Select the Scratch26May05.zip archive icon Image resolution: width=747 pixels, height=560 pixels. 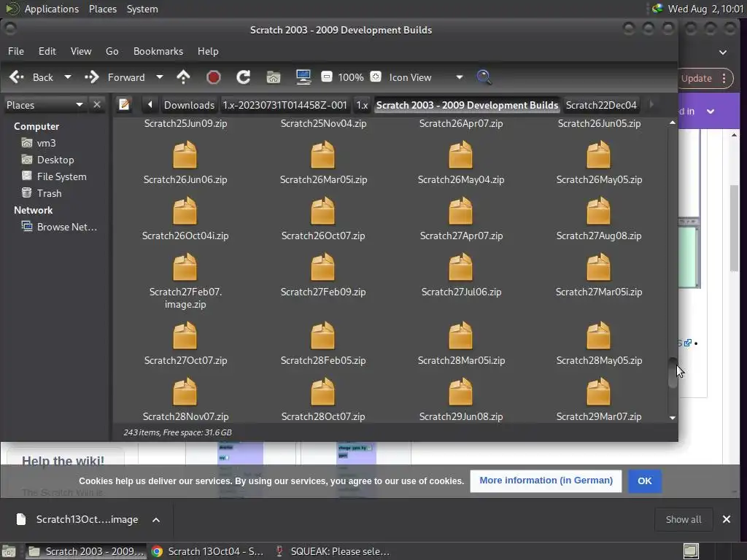coord(598,155)
